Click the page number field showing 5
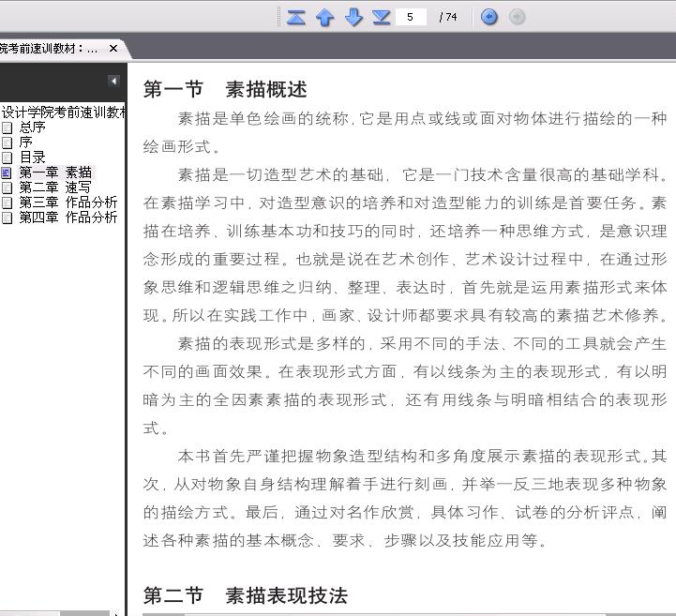Viewport: 676px width, 616px height. pyautogui.click(x=411, y=17)
